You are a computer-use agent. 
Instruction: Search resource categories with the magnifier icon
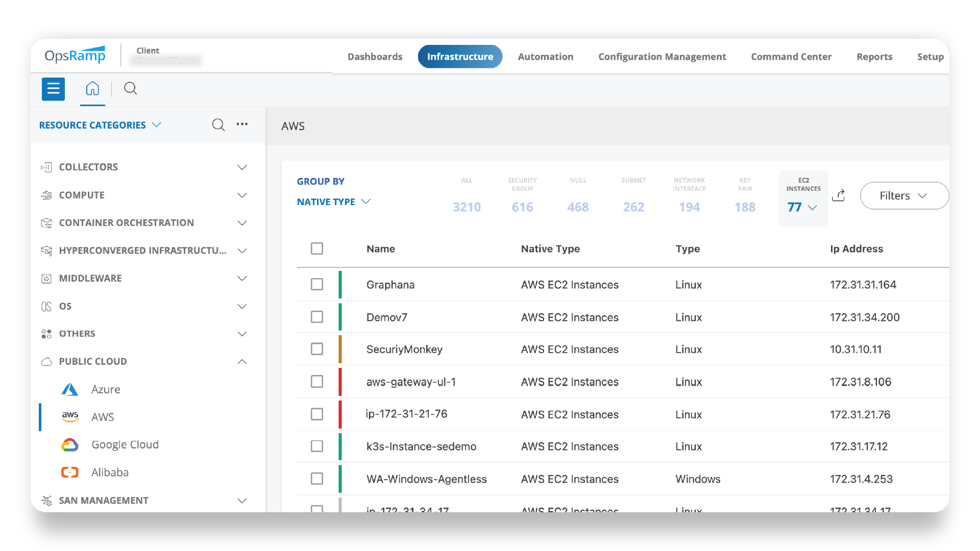pyautogui.click(x=218, y=124)
